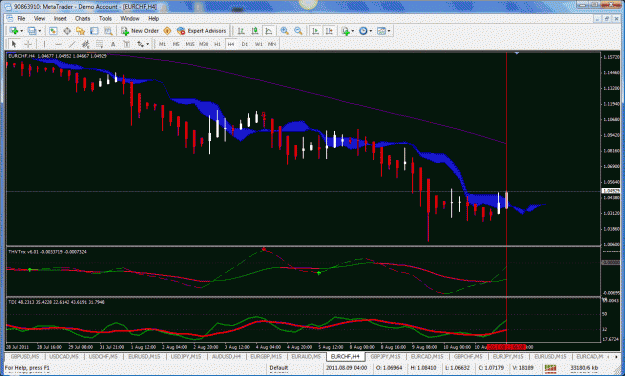The width and height of the screenshot is (625, 376).
Task: Click the chart shift triangle marker
Action: [x=517, y=53]
